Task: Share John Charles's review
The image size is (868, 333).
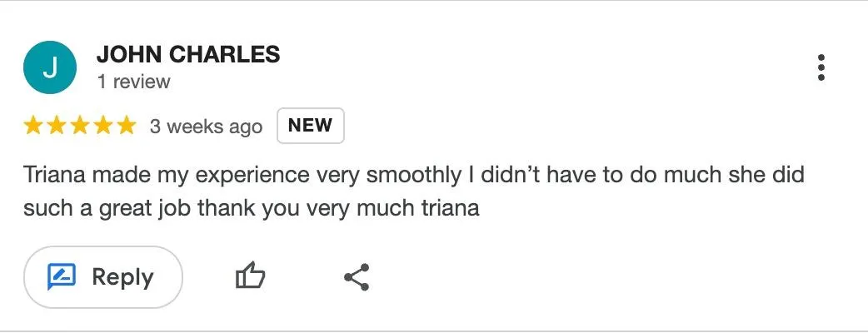Action: coord(357,277)
